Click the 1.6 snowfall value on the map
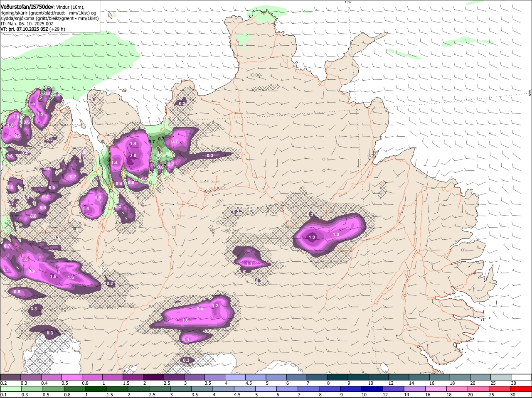This screenshot has height=398, width=532. coord(71,277)
